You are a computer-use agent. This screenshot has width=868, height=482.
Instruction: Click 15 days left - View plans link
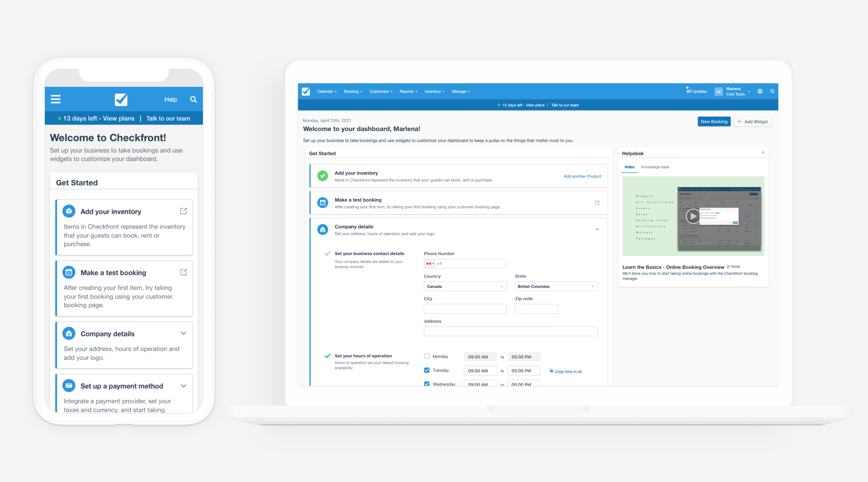[523, 105]
